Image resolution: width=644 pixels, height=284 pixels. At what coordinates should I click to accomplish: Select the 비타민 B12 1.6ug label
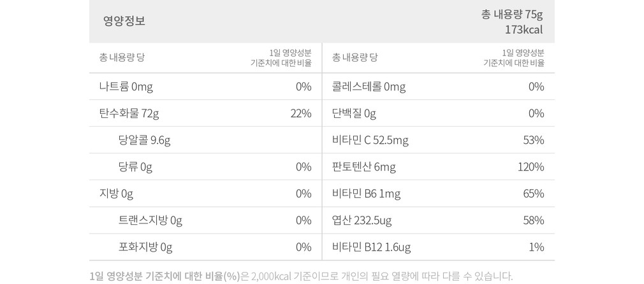[372, 247]
